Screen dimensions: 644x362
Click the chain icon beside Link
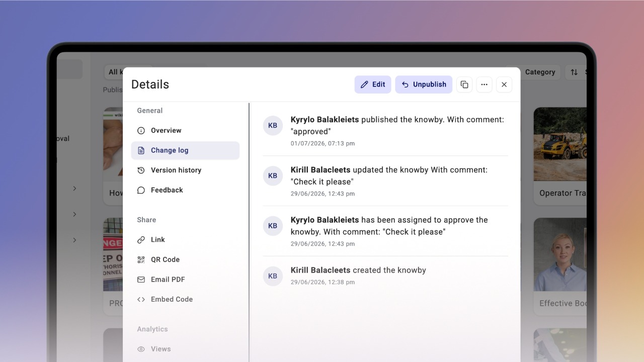(141, 240)
